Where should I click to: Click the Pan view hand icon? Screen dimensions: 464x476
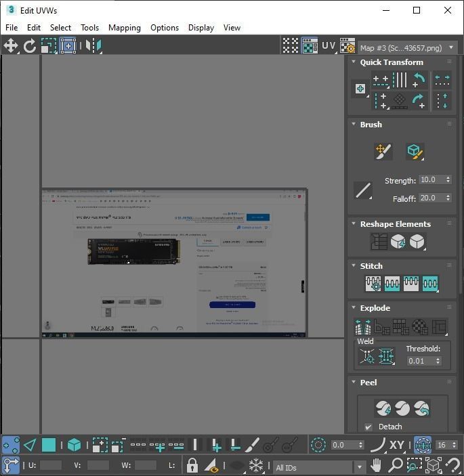[376, 464]
